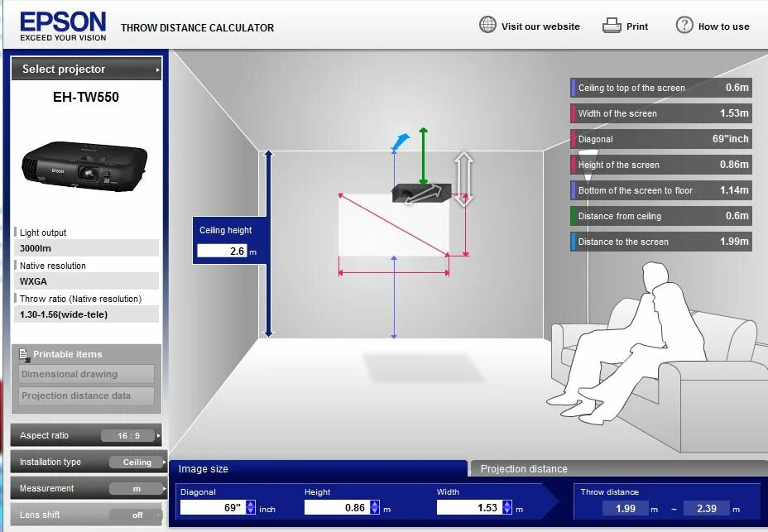Click the EPSON logo
This screenshot has width=768, height=532.
click(63, 26)
